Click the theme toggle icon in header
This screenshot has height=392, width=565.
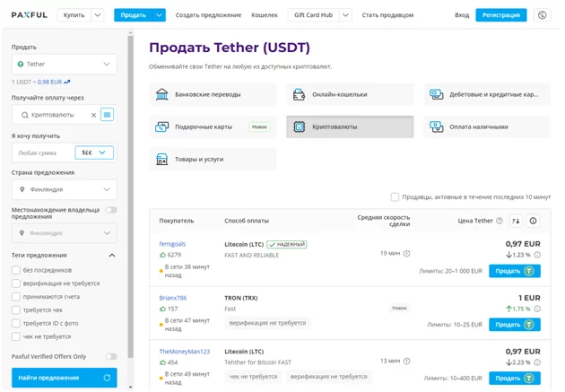pos(542,15)
